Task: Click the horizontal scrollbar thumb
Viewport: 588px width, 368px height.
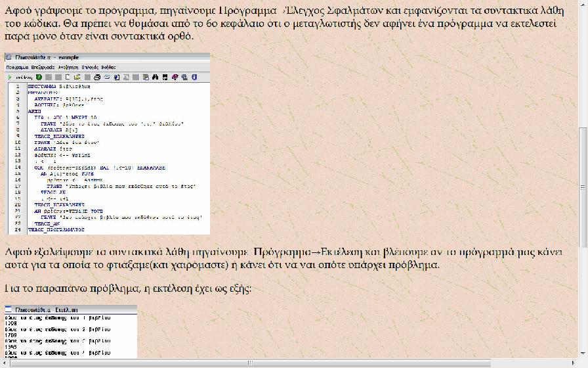Action: click(251, 363)
